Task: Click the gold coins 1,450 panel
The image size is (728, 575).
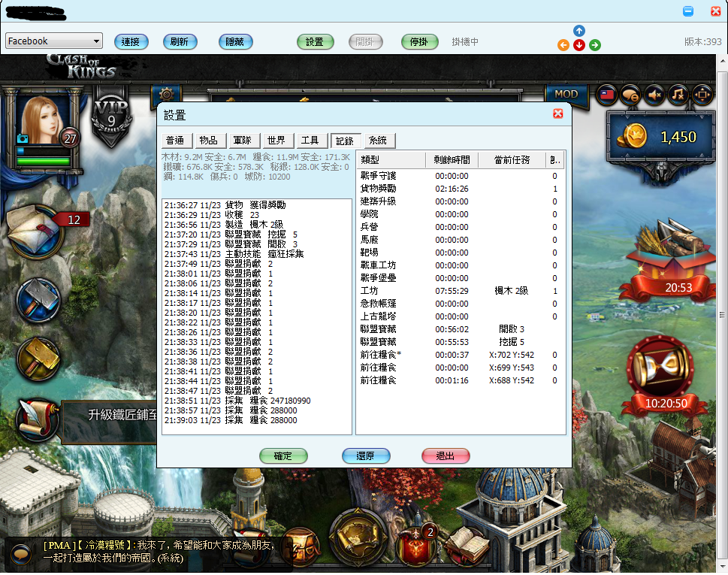Action: click(660, 137)
